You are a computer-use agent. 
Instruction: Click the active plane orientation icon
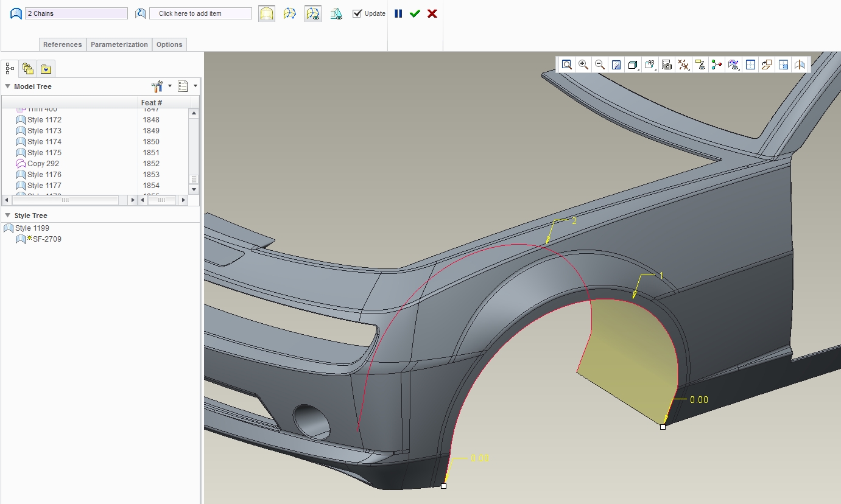click(x=751, y=65)
